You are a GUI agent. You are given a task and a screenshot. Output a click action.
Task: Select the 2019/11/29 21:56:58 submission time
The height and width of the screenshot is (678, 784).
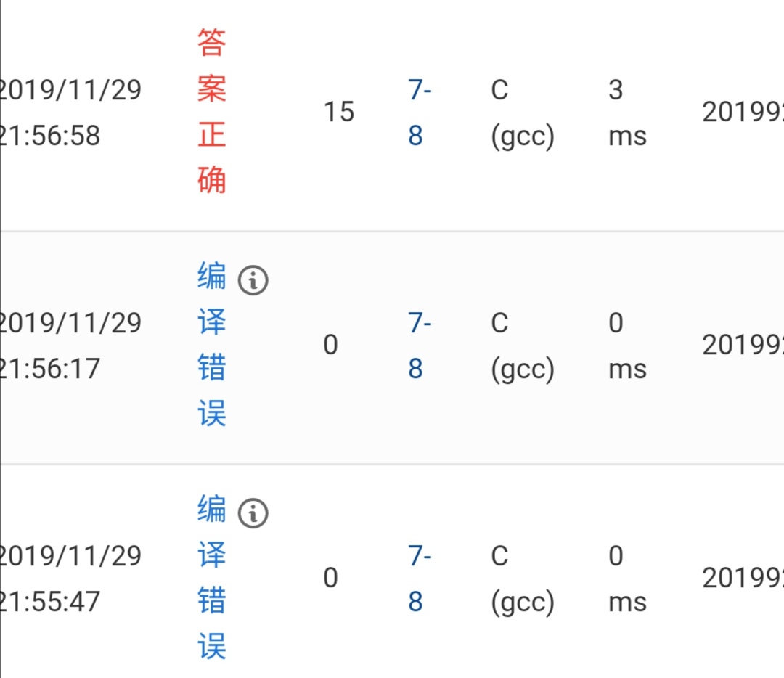[70, 113]
